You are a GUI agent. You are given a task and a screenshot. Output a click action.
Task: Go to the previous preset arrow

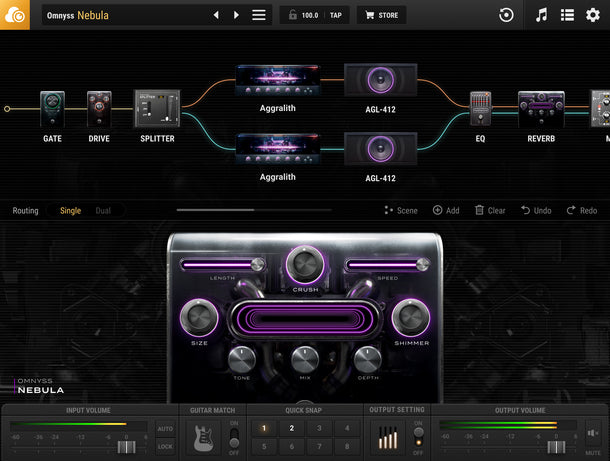point(216,15)
